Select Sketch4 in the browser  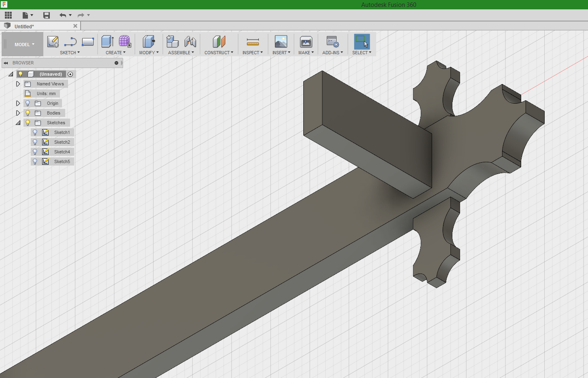point(62,152)
